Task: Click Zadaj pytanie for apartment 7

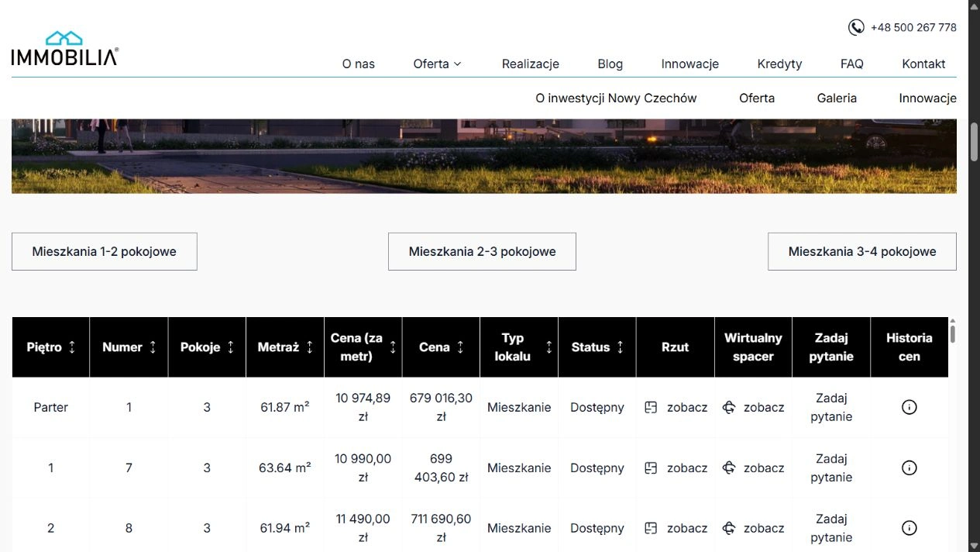Action: click(831, 467)
